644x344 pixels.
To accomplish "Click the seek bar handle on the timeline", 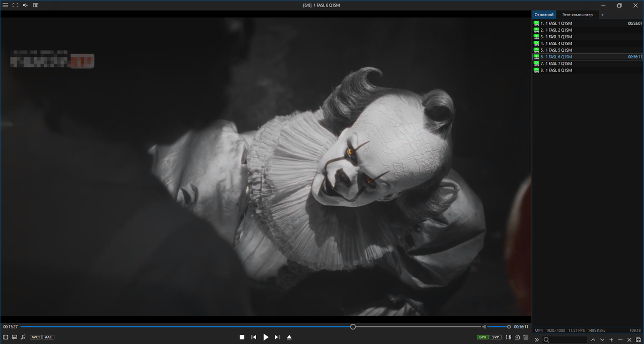I will click(353, 327).
